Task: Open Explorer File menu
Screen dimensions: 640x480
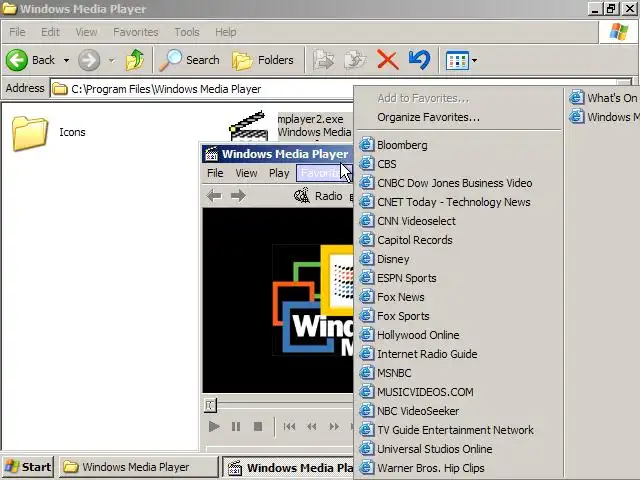Action: 17,32
